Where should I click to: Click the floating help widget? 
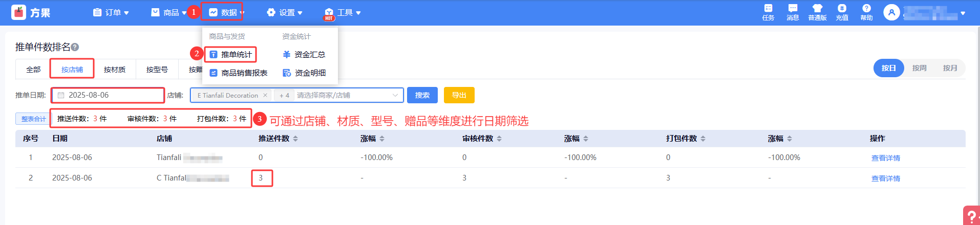point(971,215)
